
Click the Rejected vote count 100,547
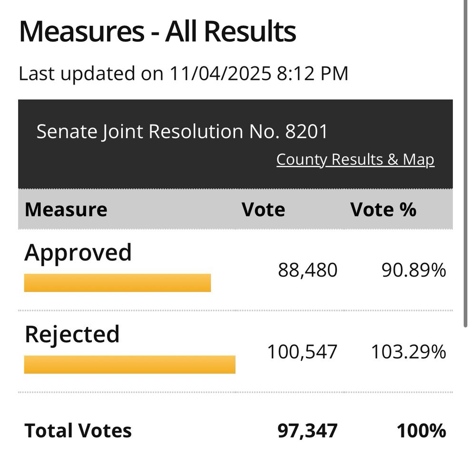tap(302, 352)
